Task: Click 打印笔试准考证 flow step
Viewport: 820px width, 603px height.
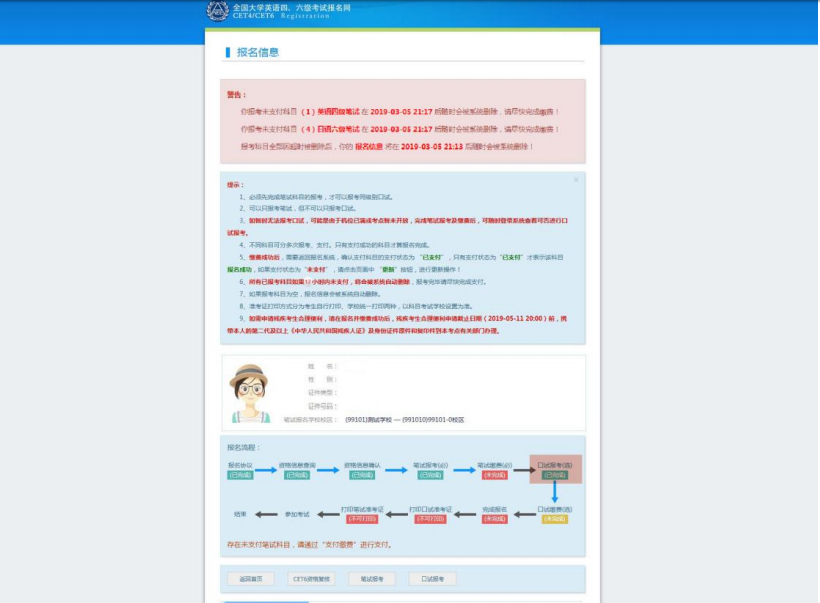Action: click(x=362, y=513)
